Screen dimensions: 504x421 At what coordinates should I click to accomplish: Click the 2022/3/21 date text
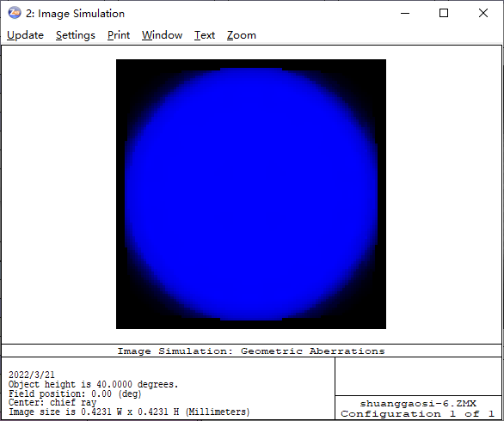click(32, 375)
